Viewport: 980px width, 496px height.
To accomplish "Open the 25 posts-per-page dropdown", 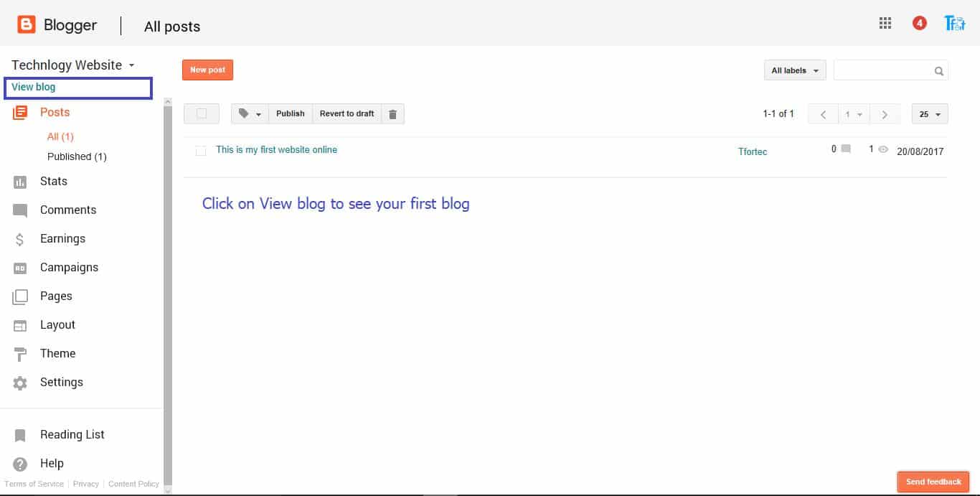I will click(x=930, y=114).
